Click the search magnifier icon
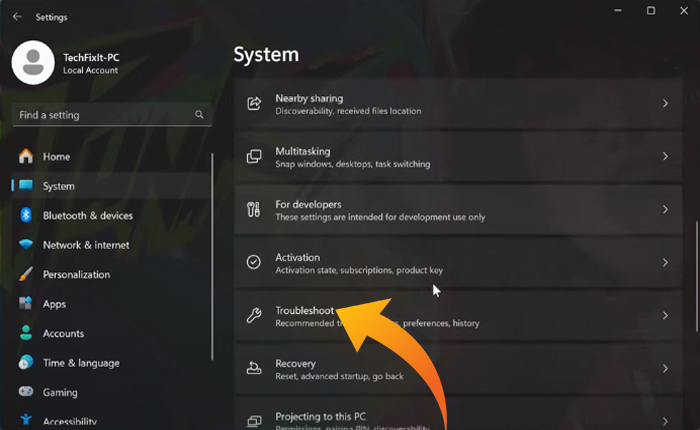The width and height of the screenshot is (700, 430). (199, 115)
